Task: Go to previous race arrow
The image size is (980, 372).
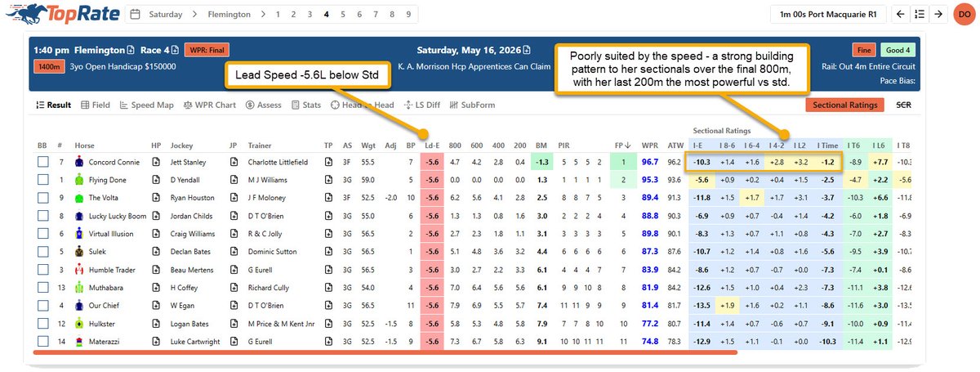Action: [x=901, y=14]
